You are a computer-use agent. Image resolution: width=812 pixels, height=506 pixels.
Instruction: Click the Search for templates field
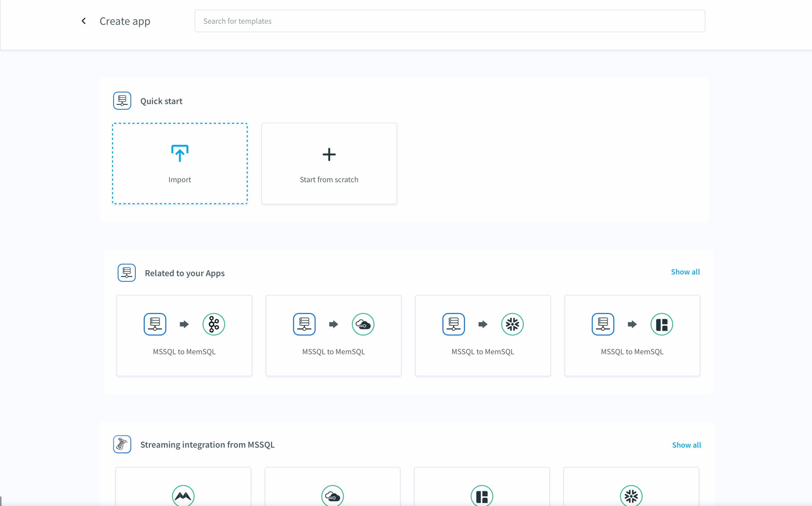pyautogui.click(x=450, y=21)
